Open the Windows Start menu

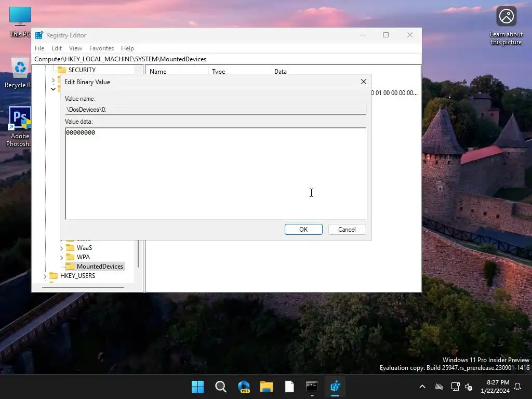(x=197, y=387)
